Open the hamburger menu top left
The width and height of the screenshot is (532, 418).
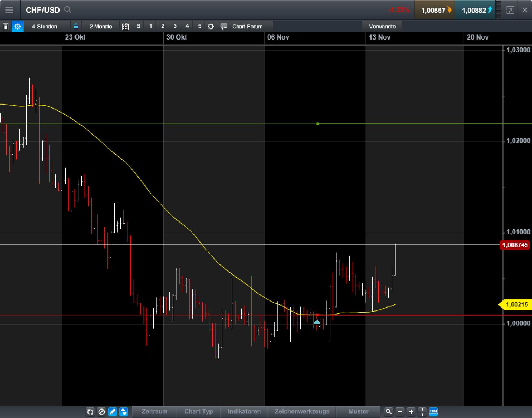pos(9,10)
